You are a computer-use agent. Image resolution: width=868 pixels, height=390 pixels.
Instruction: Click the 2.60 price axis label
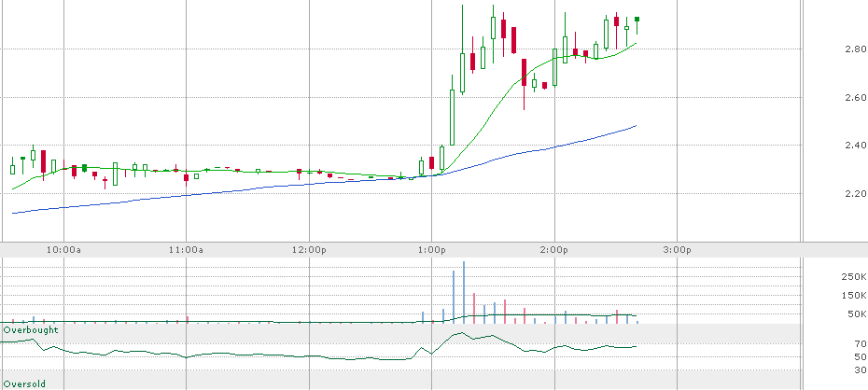pos(855,97)
